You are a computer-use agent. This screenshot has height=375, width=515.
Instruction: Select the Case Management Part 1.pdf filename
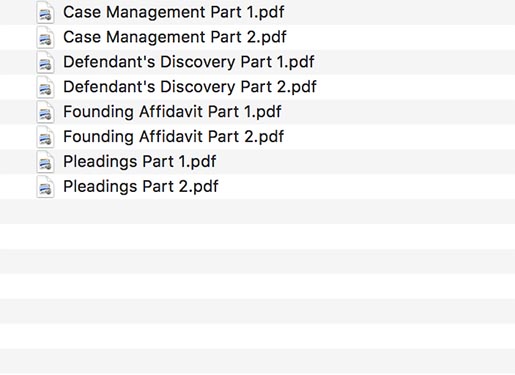(174, 12)
